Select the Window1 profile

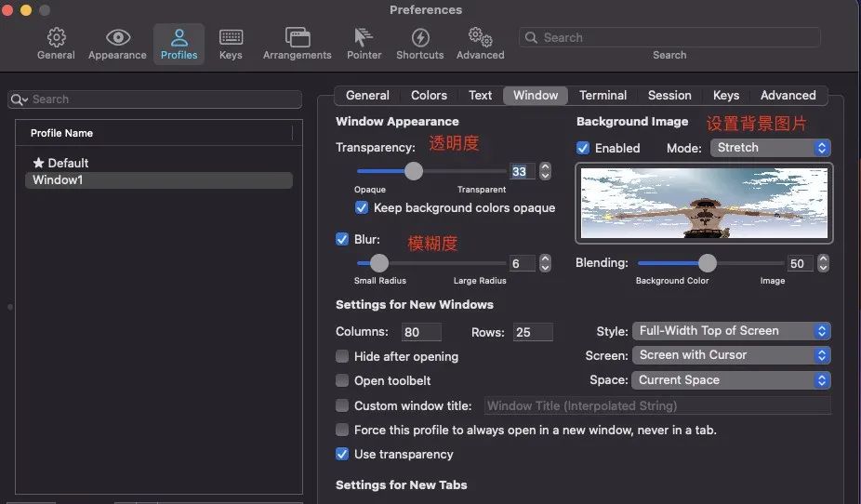[159, 180]
